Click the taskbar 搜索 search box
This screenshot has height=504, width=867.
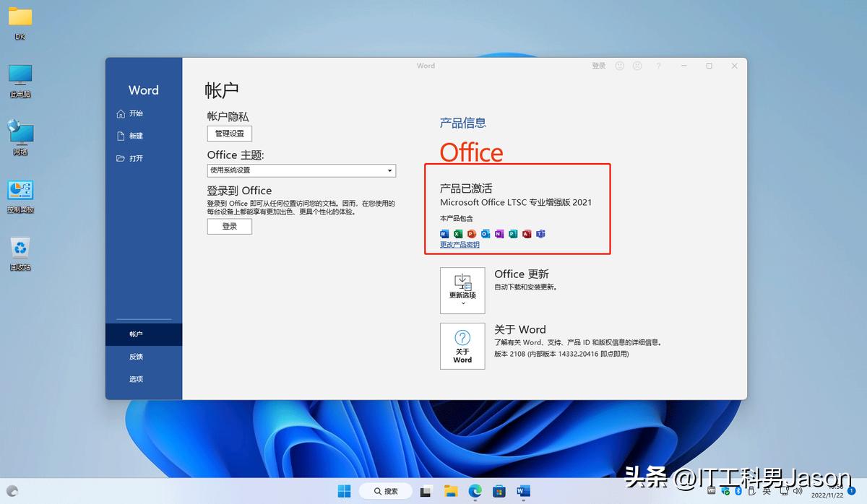[386, 491]
